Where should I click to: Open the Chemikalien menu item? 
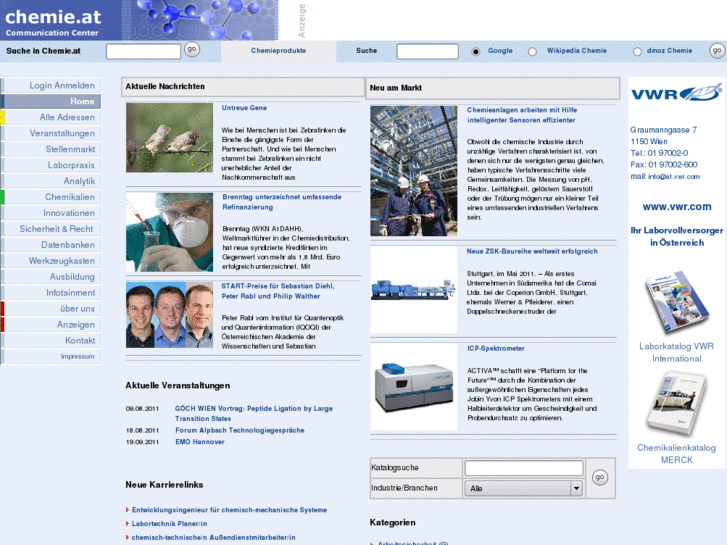click(x=51, y=197)
